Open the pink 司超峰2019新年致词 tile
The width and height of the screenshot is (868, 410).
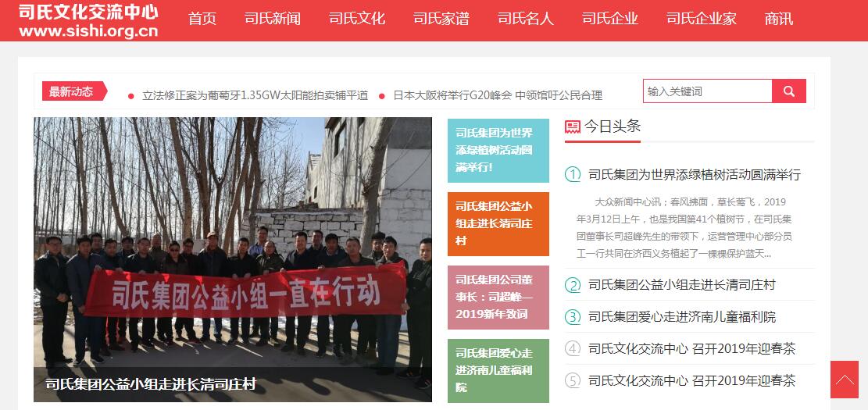click(498, 297)
